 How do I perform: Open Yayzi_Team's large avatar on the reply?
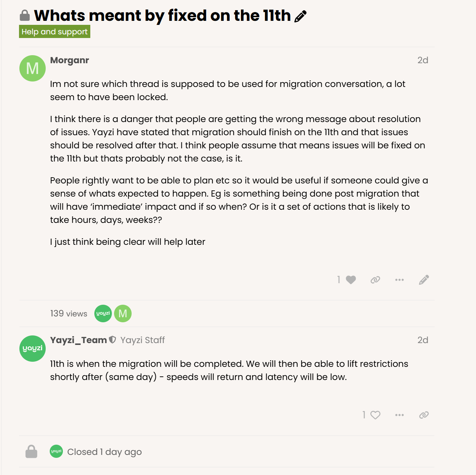tap(33, 349)
